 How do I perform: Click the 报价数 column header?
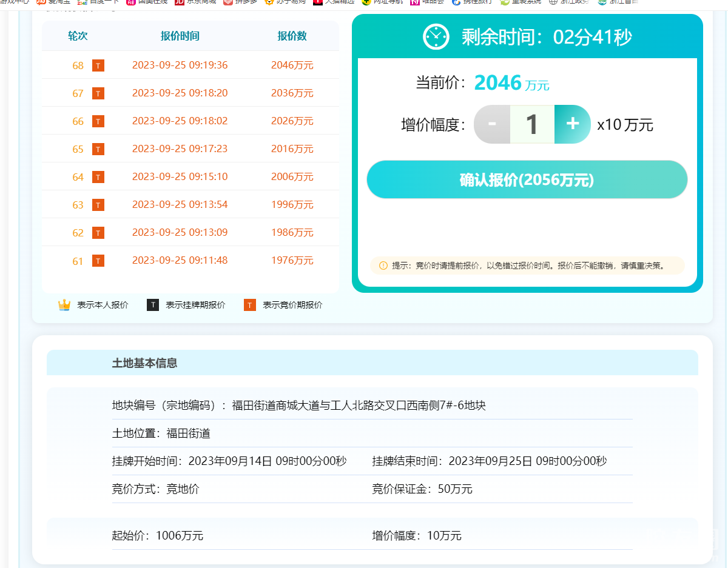pyautogui.click(x=292, y=36)
